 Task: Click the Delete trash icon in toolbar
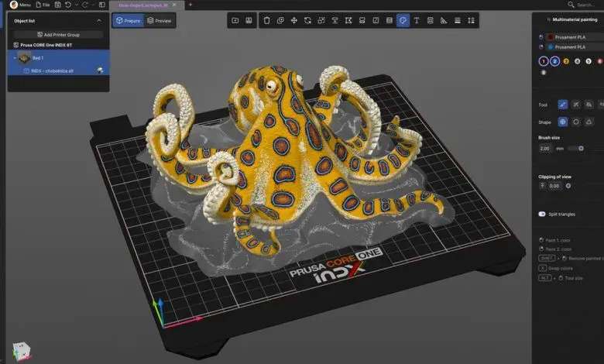click(266, 20)
